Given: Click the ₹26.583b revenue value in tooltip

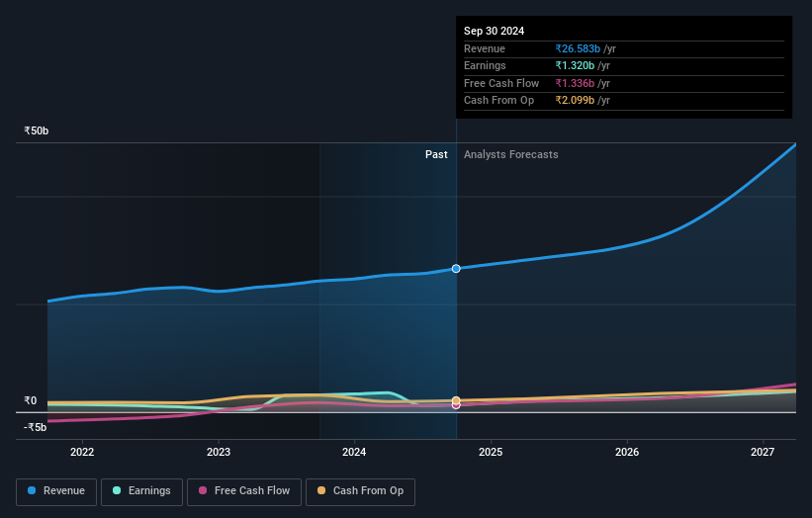Looking at the screenshot, I should click(578, 48).
